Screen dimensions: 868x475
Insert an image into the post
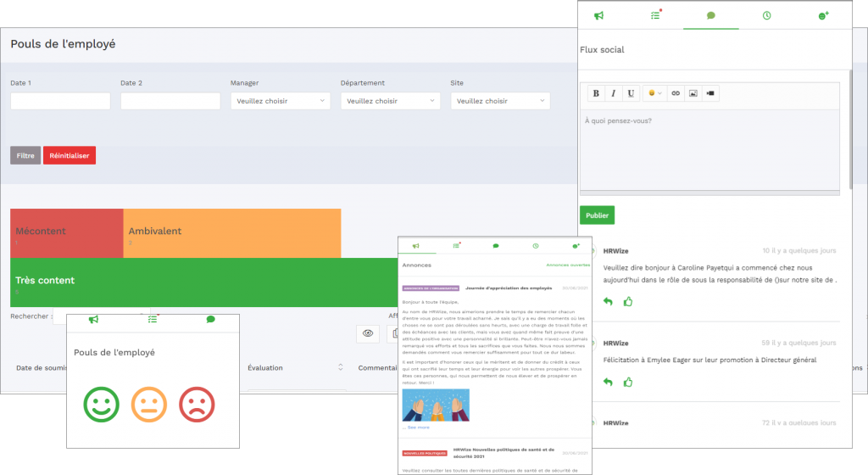point(693,93)
